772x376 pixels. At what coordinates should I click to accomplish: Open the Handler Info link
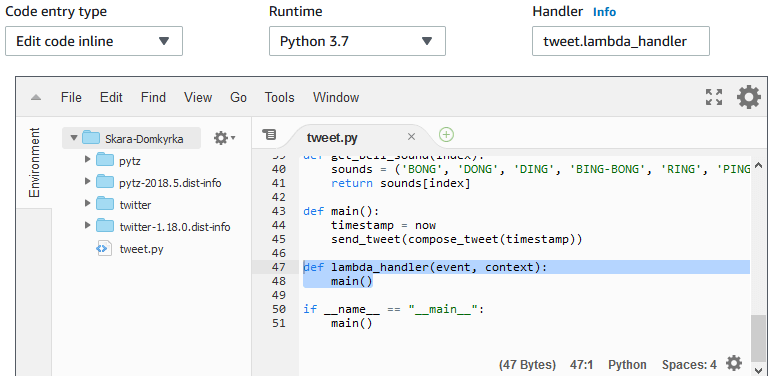[604, 12]
